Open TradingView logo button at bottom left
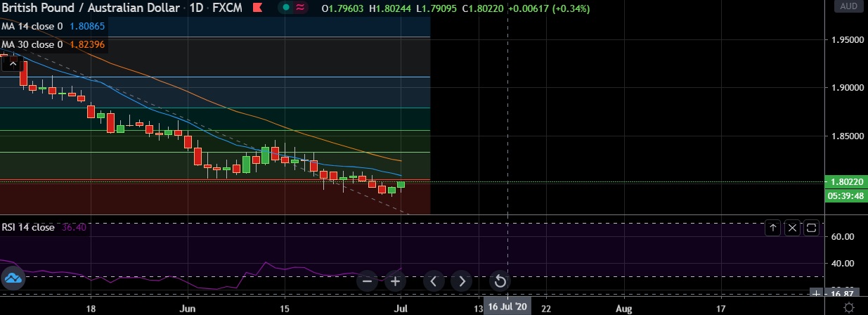The image size is (868, 315). 13,279
